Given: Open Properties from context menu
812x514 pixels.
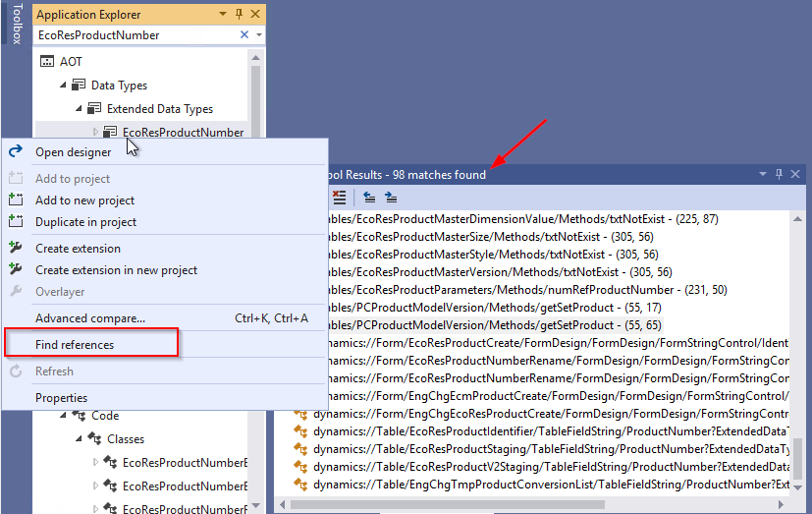Looking at the screenshot, I should pos(61,398).
